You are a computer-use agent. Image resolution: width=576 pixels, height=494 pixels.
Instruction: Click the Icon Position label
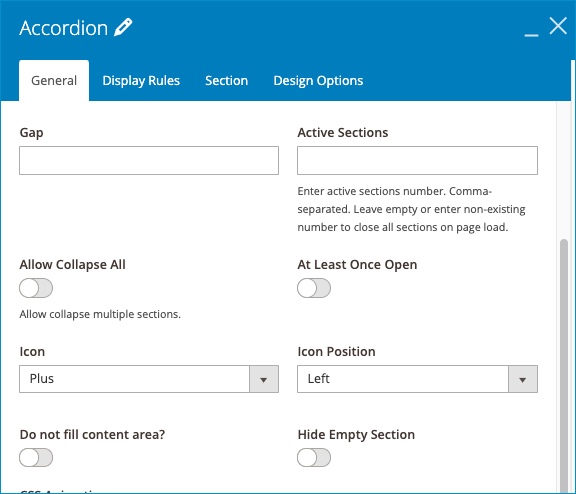336,351
